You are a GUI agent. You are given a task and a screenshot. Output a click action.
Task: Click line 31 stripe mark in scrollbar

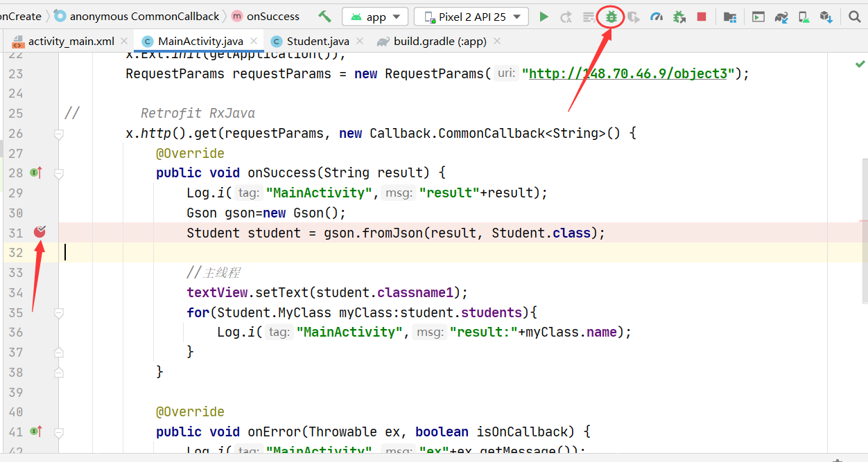click(x=863, y=221)
